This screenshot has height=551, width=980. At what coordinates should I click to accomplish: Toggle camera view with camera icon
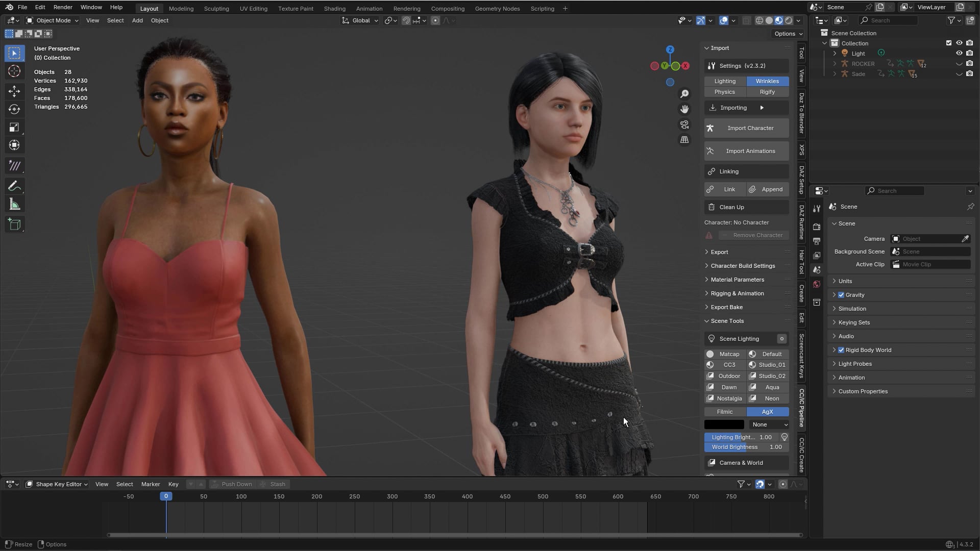click(684, 124)
